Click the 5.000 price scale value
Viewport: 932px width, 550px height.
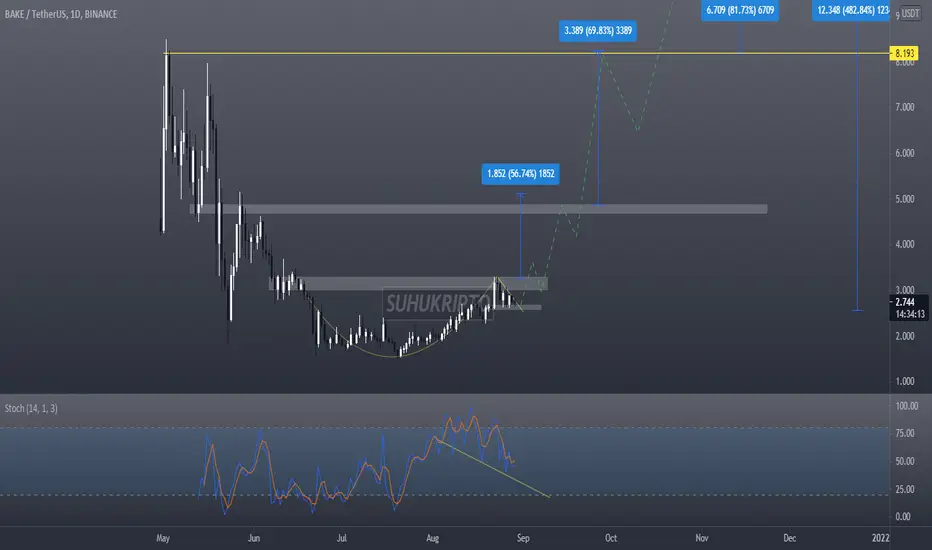pyautogui.click(x=905, y=199)
